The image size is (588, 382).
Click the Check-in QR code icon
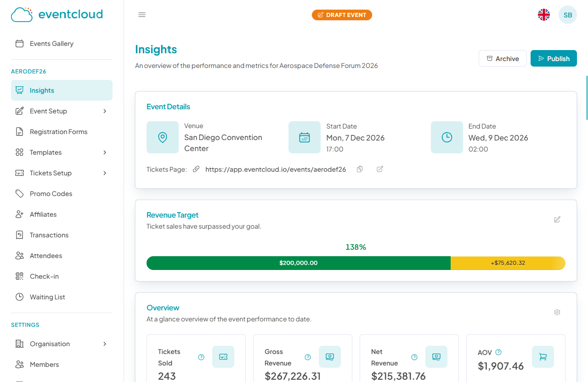(x=19, y=276)
